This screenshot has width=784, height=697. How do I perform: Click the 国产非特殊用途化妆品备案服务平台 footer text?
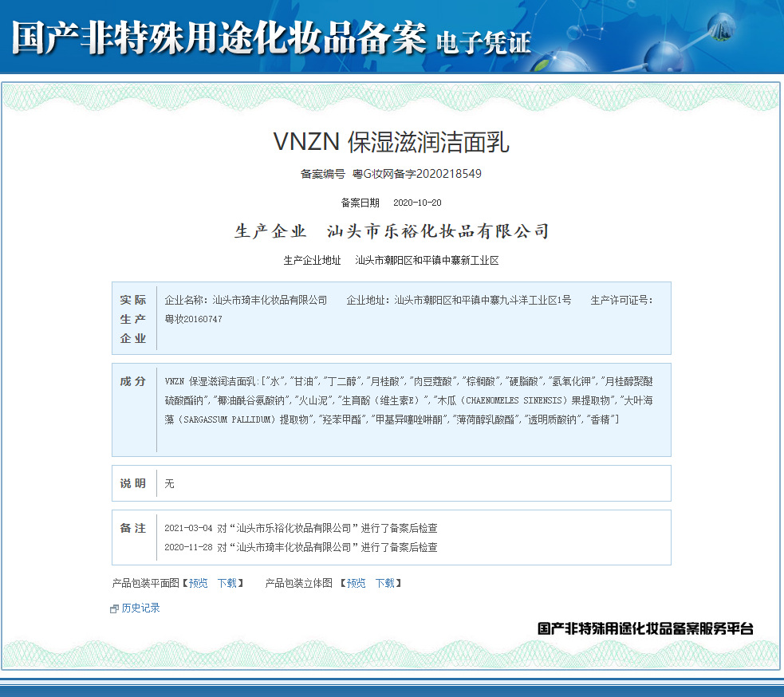tap(645, 628)
